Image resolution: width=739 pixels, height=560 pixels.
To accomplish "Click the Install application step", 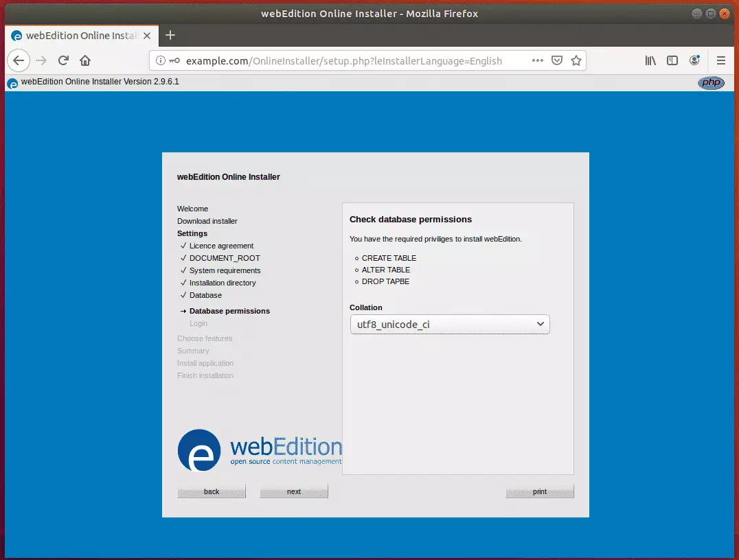I will click(x=205, y=363).
